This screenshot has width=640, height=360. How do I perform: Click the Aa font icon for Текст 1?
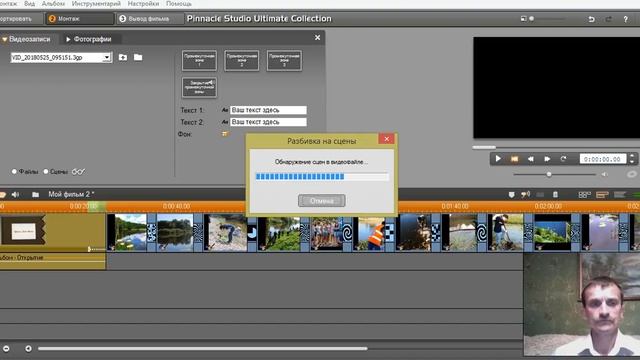point(225,110)
